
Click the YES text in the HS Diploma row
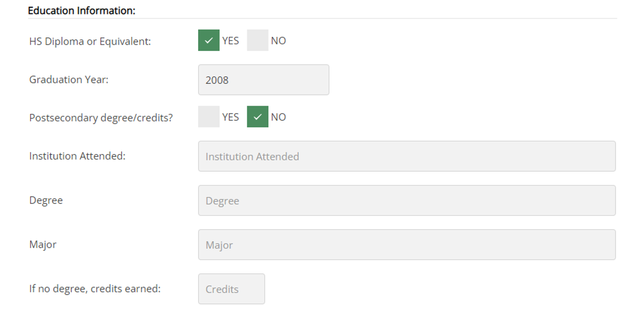click(x=230, y=40)
